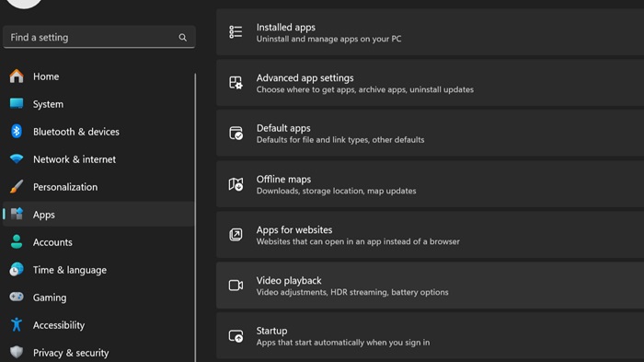
Task: Click the Video playback camera icon
Action: pos(236,285)
